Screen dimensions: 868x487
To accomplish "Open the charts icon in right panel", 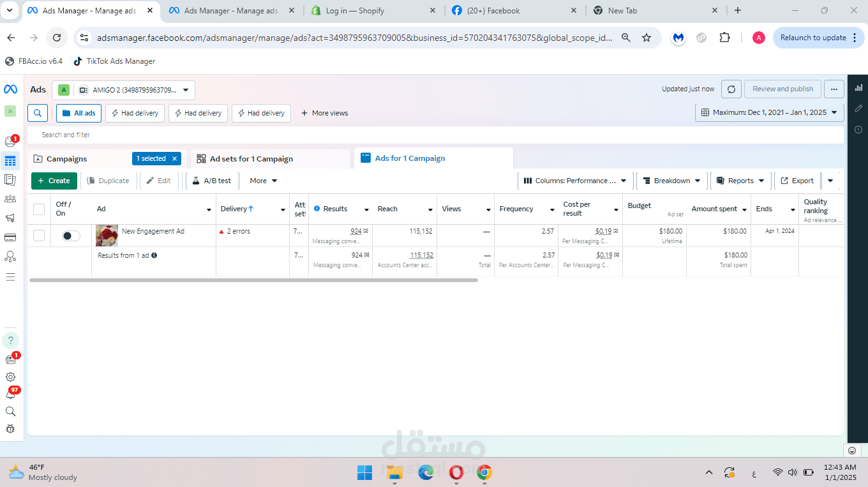I will (x=858, y=87).
